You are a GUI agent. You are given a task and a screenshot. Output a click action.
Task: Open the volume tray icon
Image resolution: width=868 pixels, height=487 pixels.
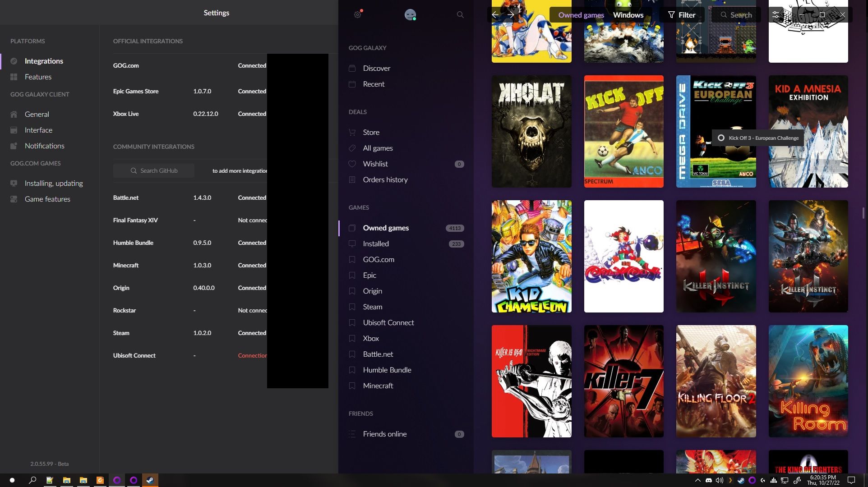[x=720, y=480]
